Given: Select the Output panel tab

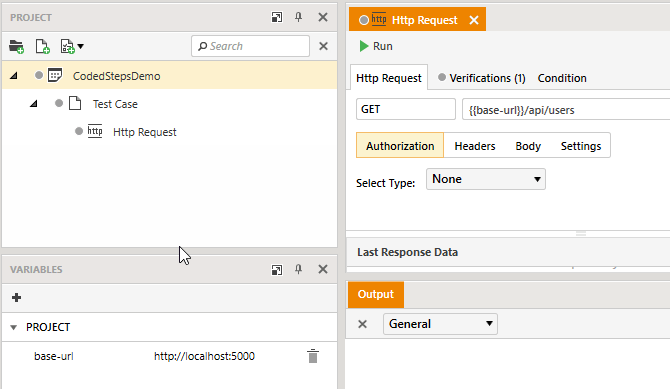Looking at the screenshot, I should [376, 295].
